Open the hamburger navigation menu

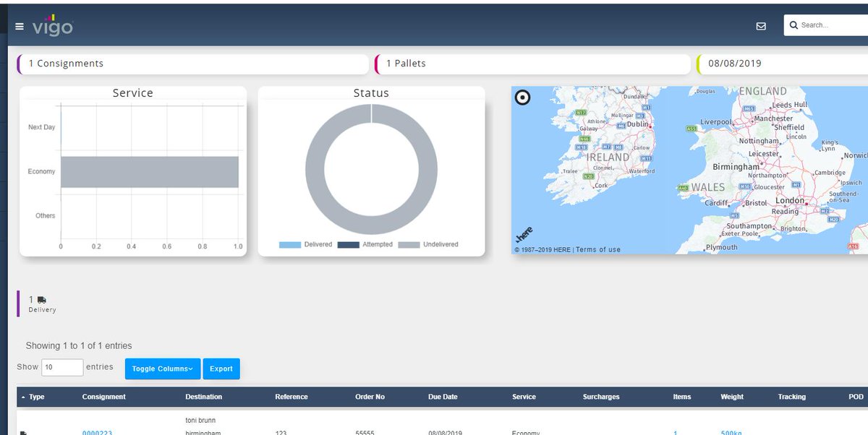click(x=20, y=27)
